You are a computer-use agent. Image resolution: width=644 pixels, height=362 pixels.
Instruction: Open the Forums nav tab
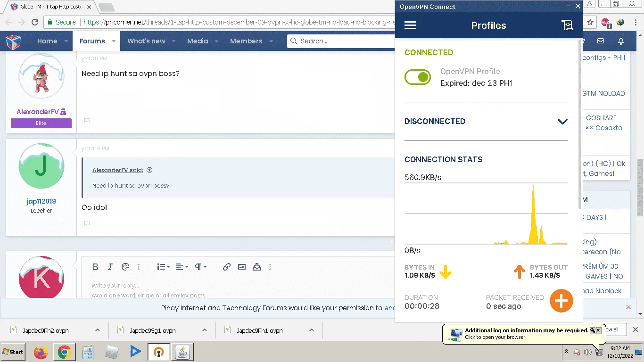click(x=92, y=41)
